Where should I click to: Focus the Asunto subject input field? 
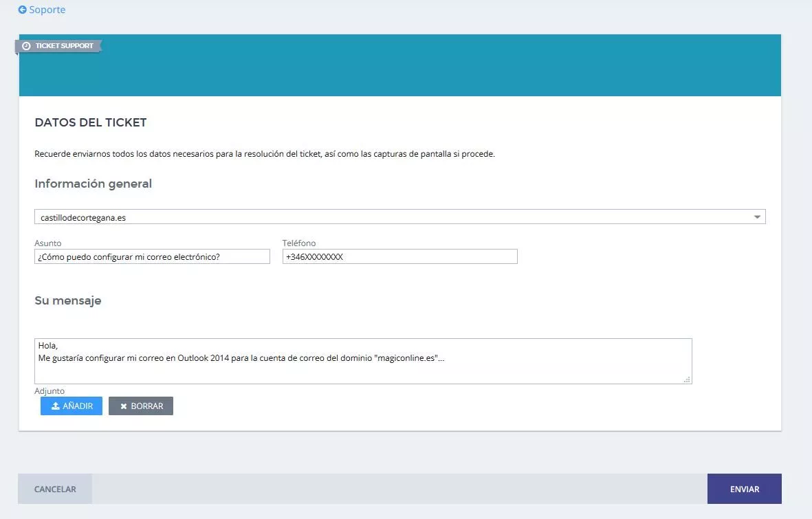point(152,256)
